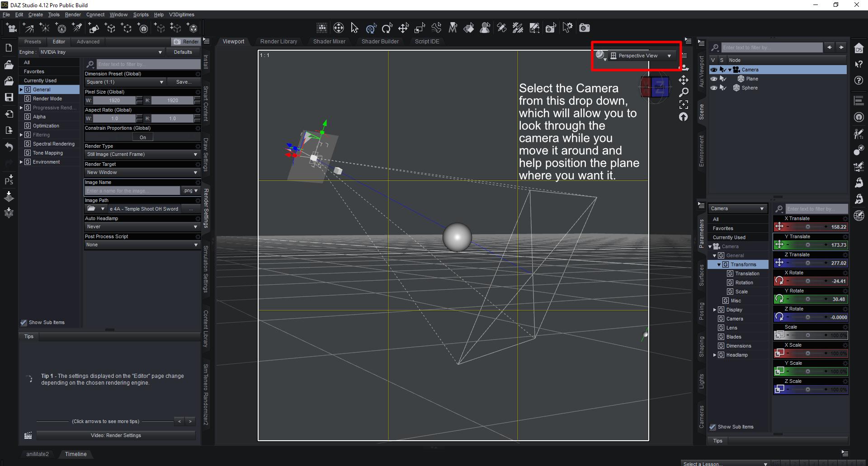
Task: Click the image path browse ellipsis button
Action: click(191, 209)
